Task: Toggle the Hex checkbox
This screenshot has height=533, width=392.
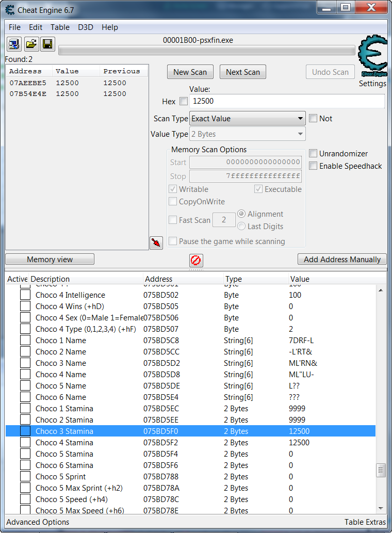Action: click(x=184, y=102)
